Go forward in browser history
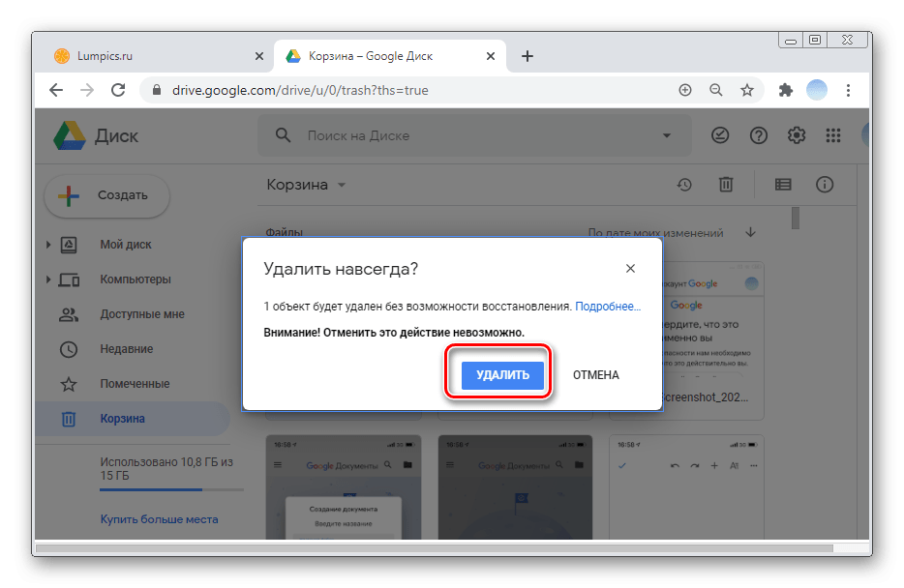Screen dimensions: 904x588 point(87,90)
